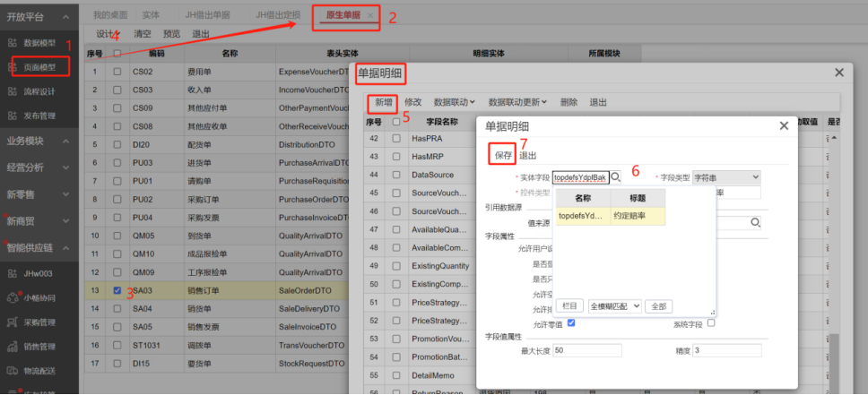
Task: Click 修改 in the outer dialog toolbar
Action: [413, 102]
